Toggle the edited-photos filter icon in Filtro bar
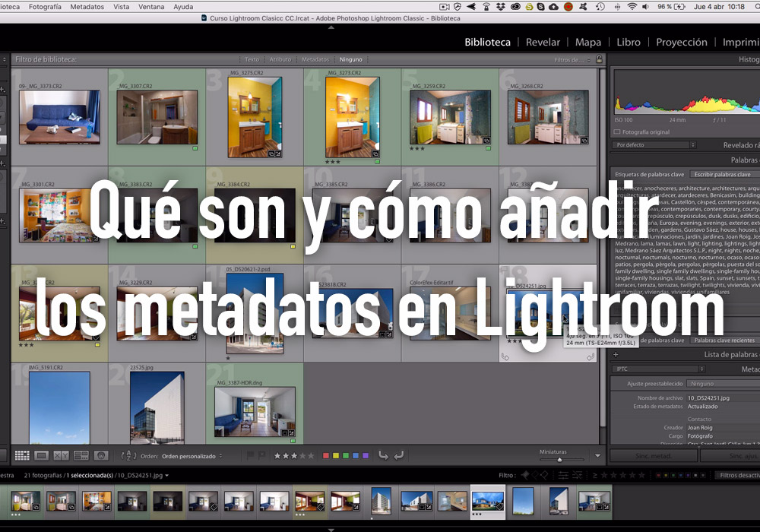 [x=563, y=475]
